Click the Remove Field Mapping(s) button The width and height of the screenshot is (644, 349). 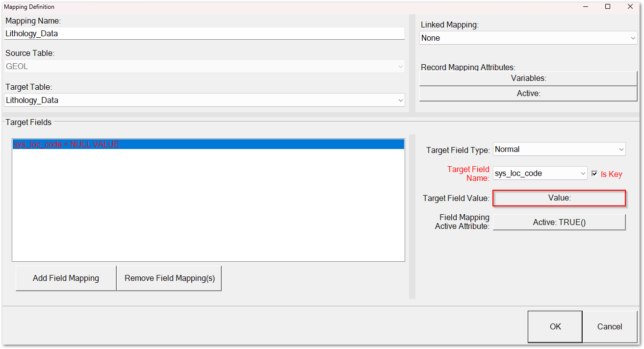point(169,278)
